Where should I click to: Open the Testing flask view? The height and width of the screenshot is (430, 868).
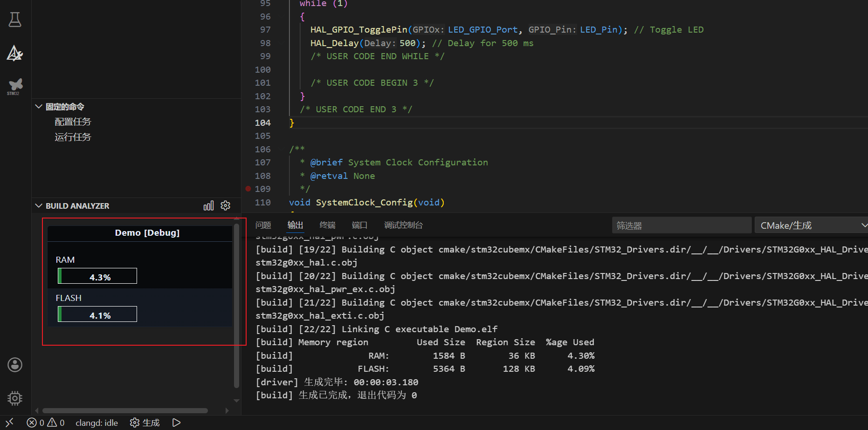pyautogui.click(x=15, y=20)
